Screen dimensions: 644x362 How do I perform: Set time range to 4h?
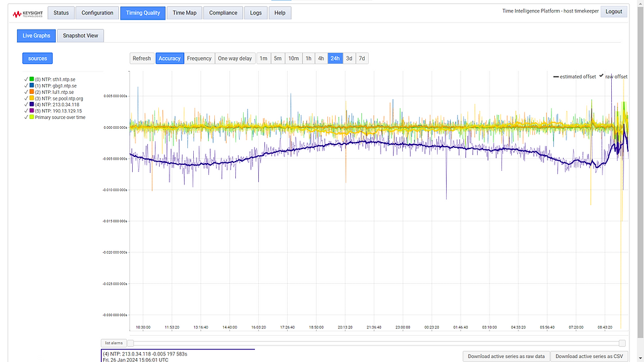[x=321, y=58]
